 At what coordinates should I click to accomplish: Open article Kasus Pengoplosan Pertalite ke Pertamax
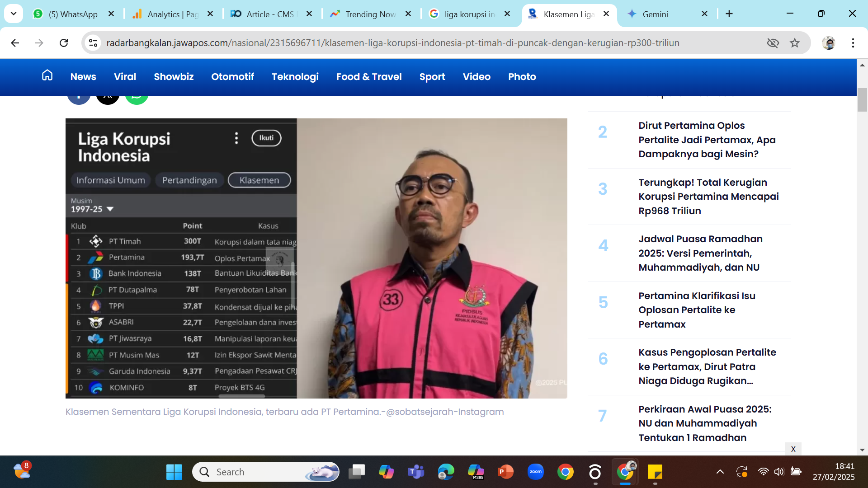707,366
